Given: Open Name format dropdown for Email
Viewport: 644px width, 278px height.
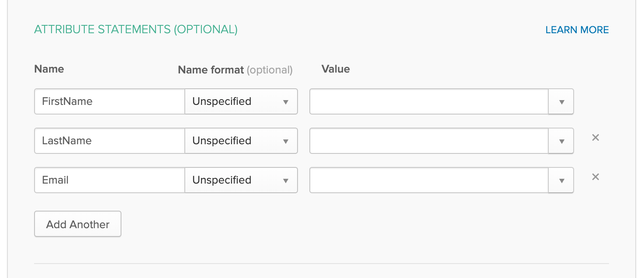Looking at the screenshot, I should (x=241, y=180).
